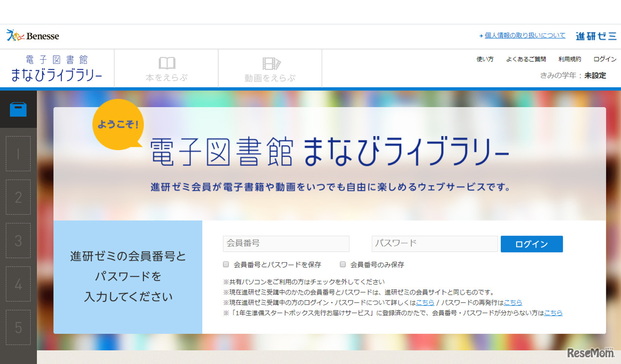Screen dimensions: 621x364
Task: Open the 動画をえらぶ video selection section
Action: (270, 67)
